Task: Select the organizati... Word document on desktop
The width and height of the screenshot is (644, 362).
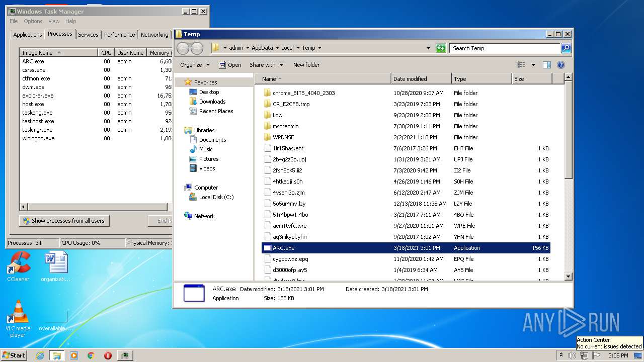Action: [x=55, y=267]
